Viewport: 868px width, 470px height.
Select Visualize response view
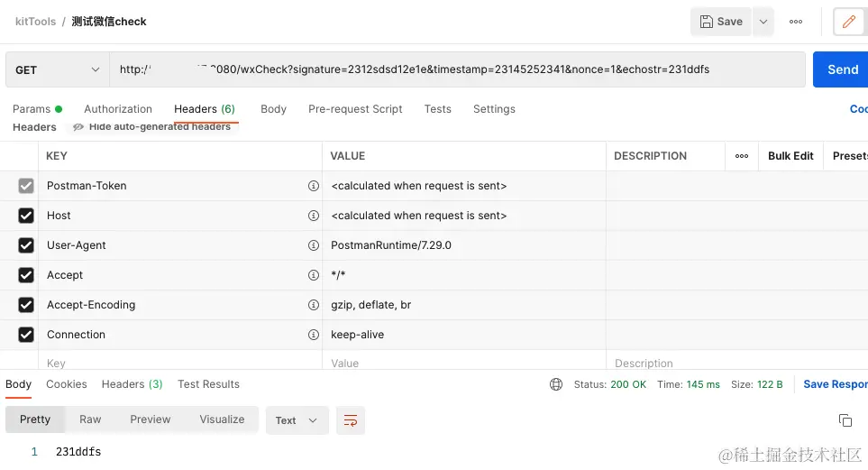click(222, 419)
